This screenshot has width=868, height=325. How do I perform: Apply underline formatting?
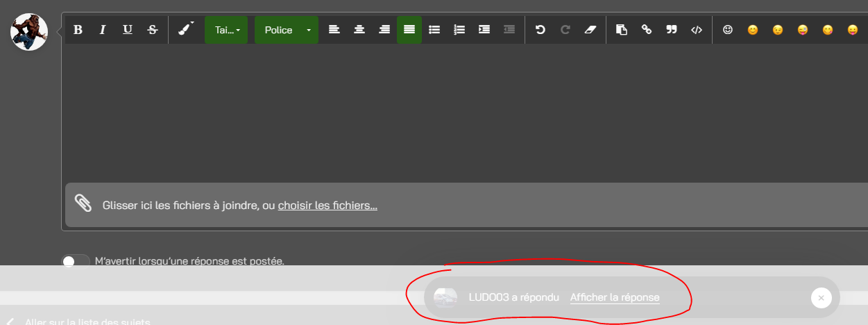coord(128,30)
